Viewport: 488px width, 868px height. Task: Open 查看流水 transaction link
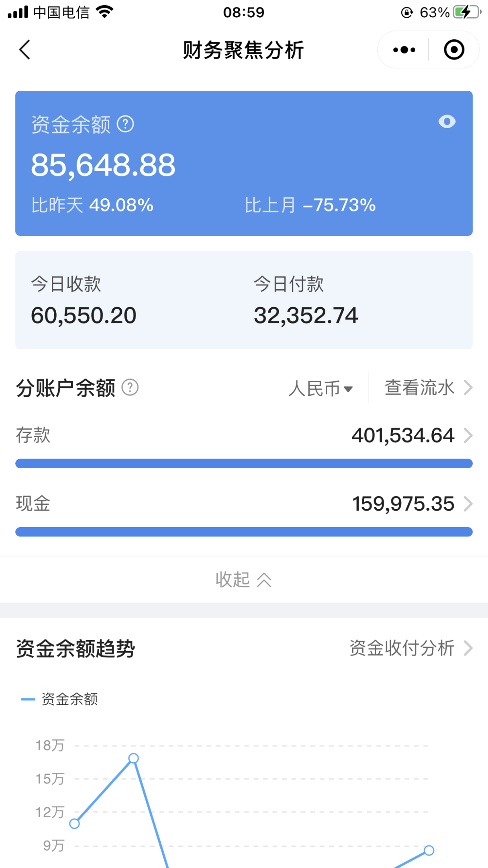(x=428, y=388)
